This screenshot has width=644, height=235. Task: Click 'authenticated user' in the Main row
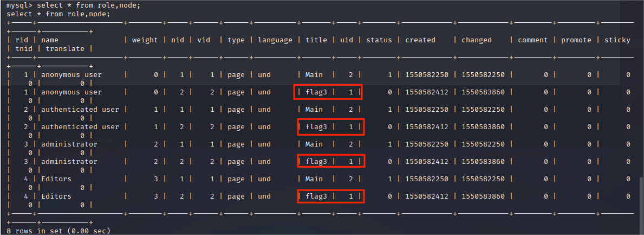pos(80,110)
